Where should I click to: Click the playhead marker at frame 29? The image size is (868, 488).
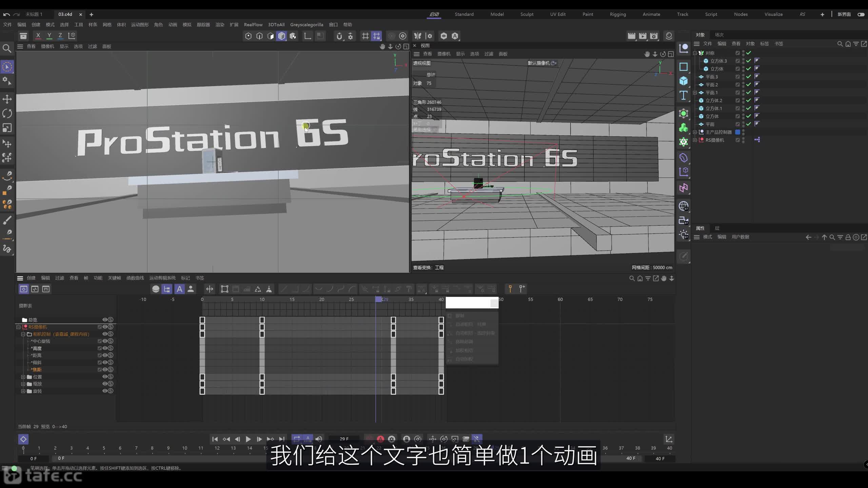[378, 299]
